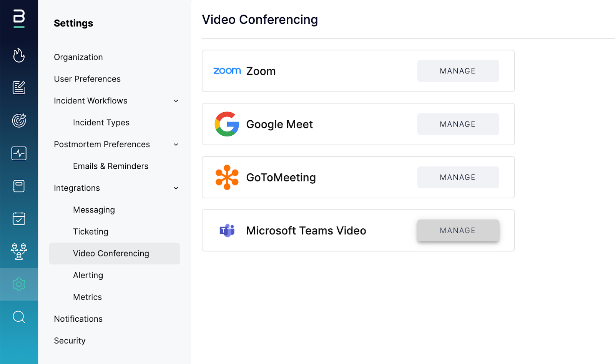615x364 pixels.
Task: Collapse the Integrations chevron
Action: (176, 188)
